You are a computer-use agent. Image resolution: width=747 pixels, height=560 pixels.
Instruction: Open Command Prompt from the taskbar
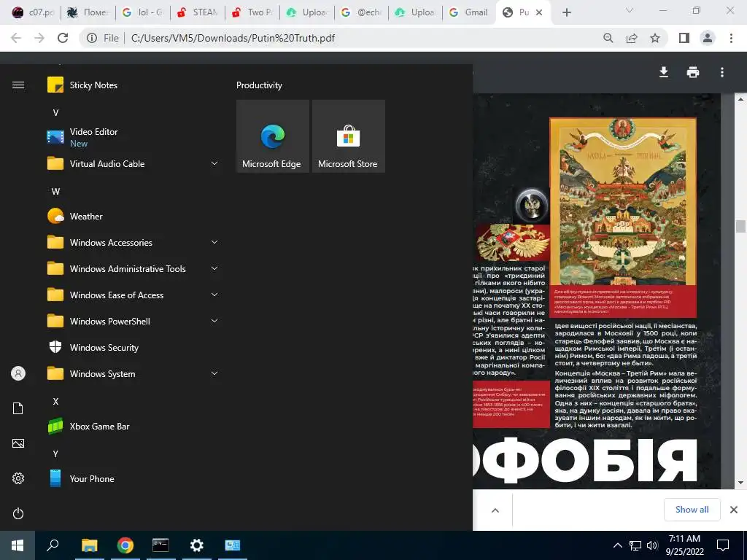click(160, 545)
